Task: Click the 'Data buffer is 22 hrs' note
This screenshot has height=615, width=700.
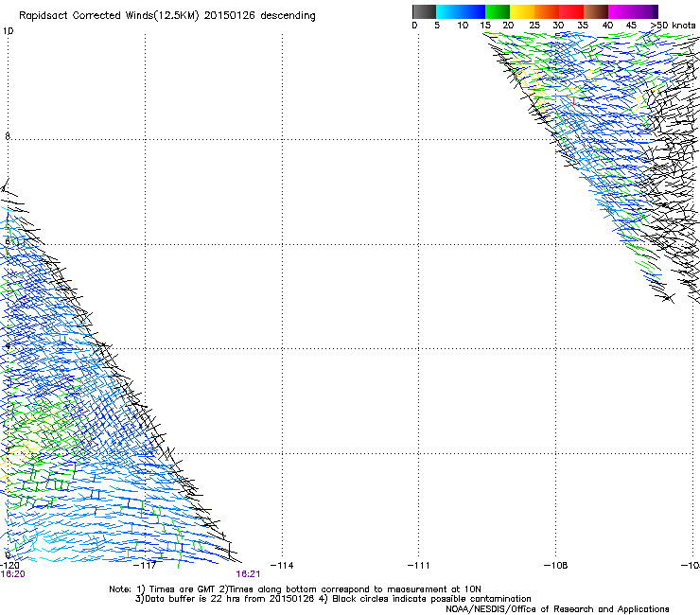Action: click(333, 599)
